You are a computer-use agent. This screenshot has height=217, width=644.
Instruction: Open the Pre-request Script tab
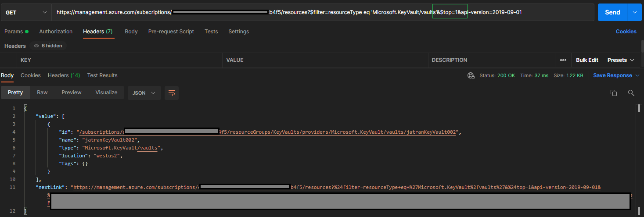tap(171, 32)
